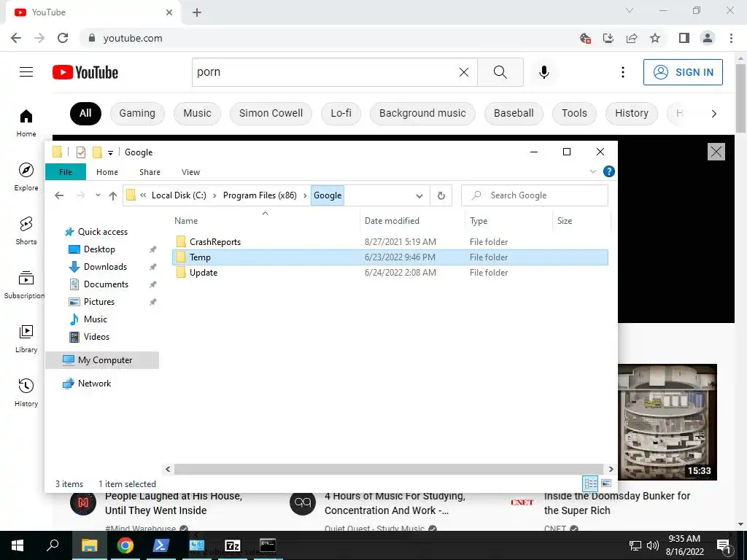Image resolution: width=747 pixels, height=560 pixels.
Task: Expand breadcrumb after Program Files (x86)
Action: point(305,195)
